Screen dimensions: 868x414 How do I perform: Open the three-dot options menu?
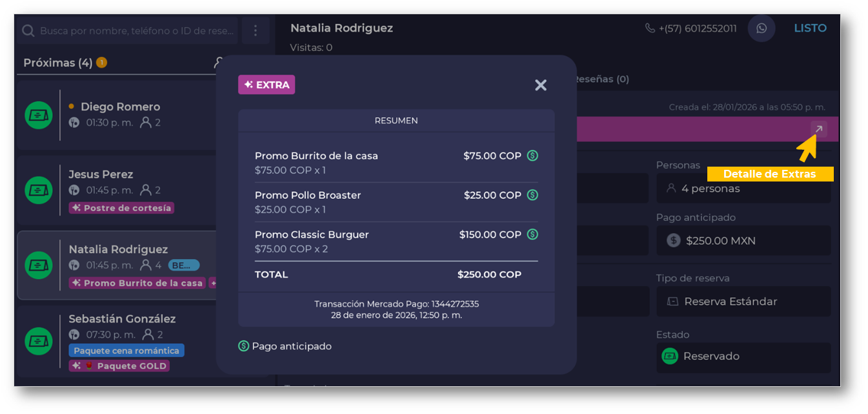[x=256, y=31]
